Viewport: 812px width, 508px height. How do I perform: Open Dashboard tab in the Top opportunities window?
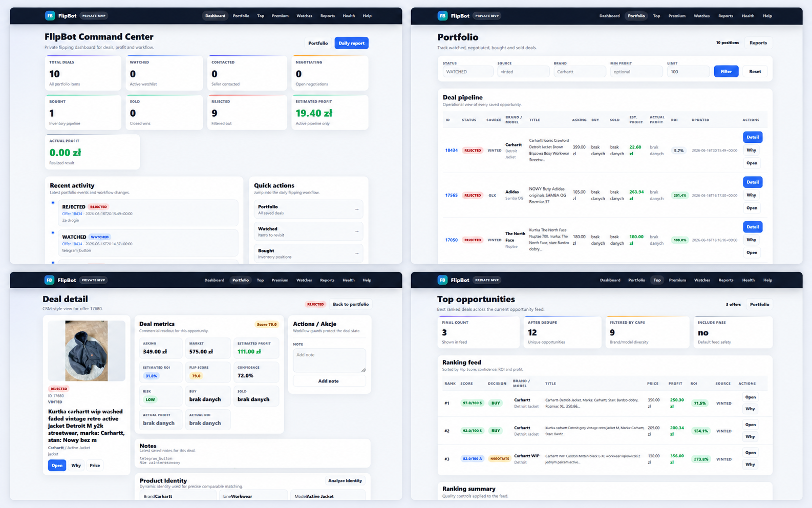(610, 280)
